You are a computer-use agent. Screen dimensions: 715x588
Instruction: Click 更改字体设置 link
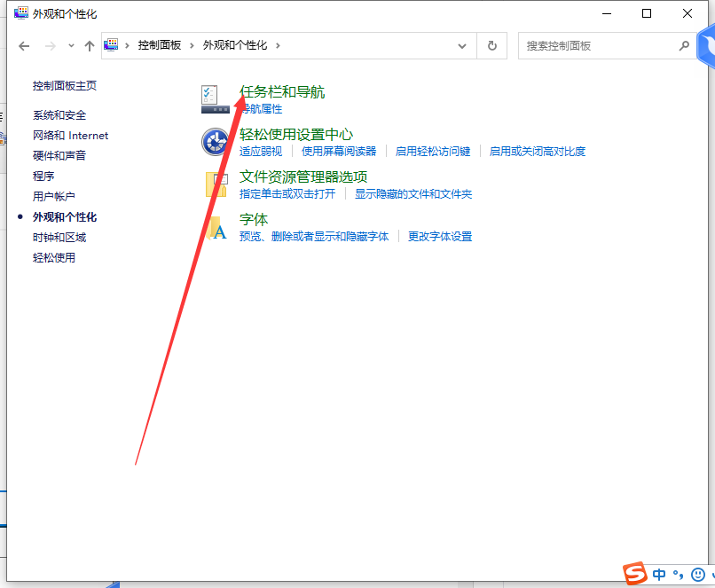pos(440,236)
